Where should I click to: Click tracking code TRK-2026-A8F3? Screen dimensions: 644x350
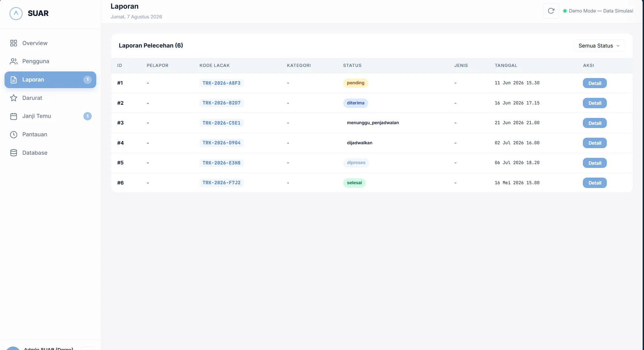pyautogui.click(x=222, y=83)
